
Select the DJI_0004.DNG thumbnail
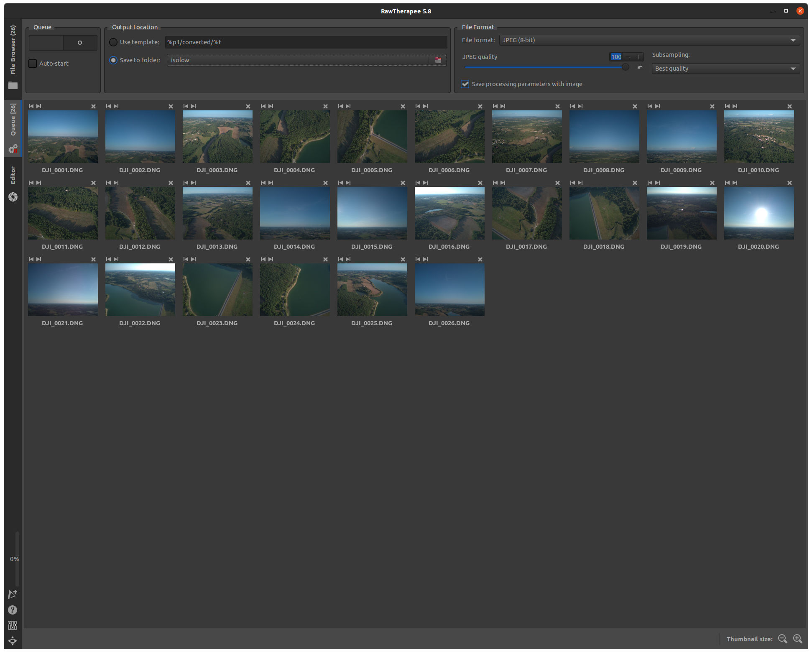[x=295, y=137]
